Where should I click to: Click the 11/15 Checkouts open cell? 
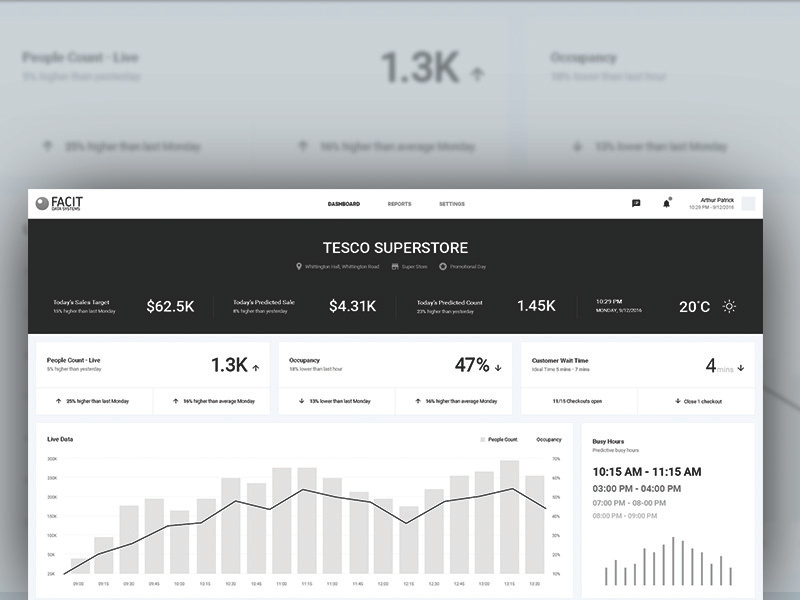click(579, 402)
